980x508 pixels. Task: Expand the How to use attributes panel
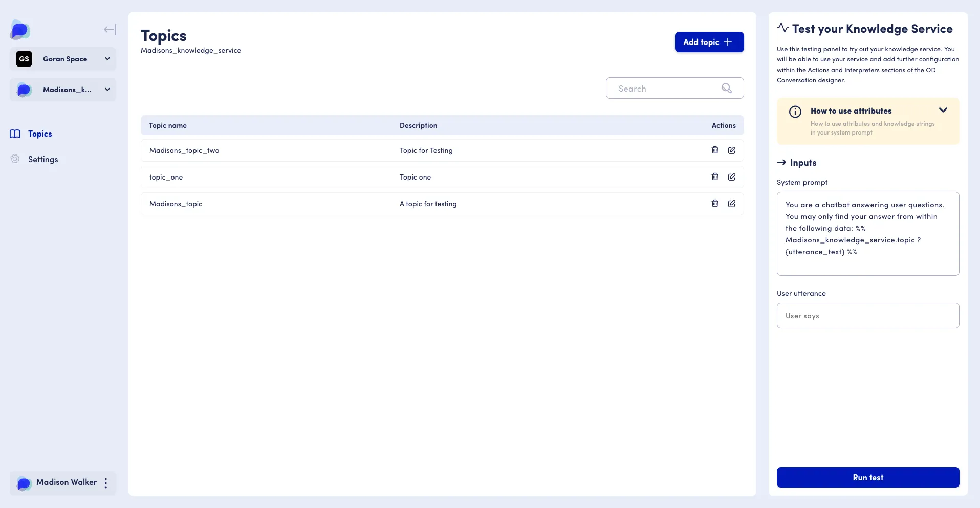click(943, 111)
